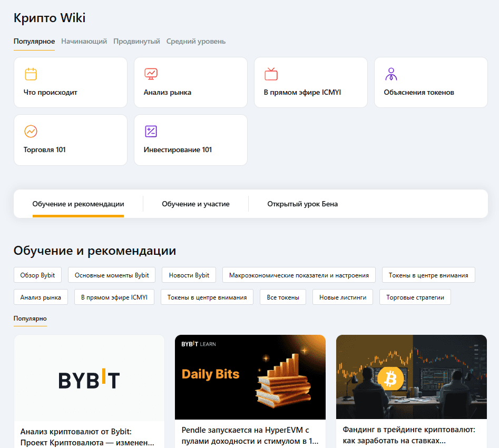Switch to the Продвинутый tab
499x448 pixels.
[x=136, y=42]
